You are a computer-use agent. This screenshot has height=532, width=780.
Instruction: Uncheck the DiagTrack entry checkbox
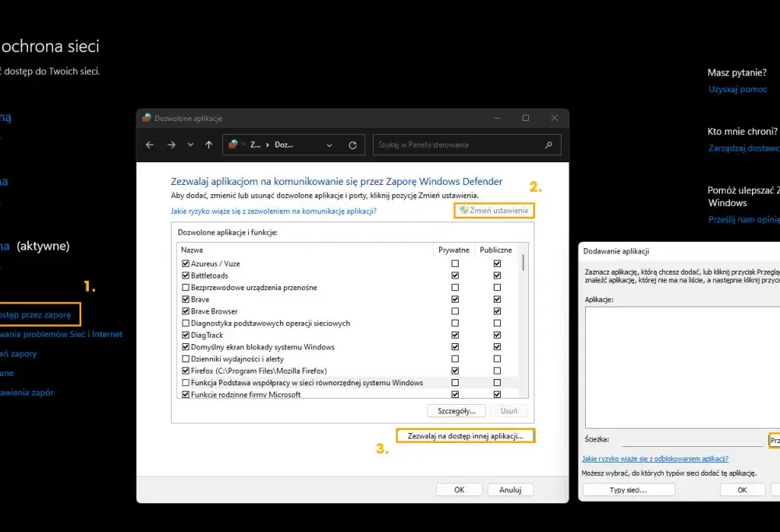(x=186, y=335)
